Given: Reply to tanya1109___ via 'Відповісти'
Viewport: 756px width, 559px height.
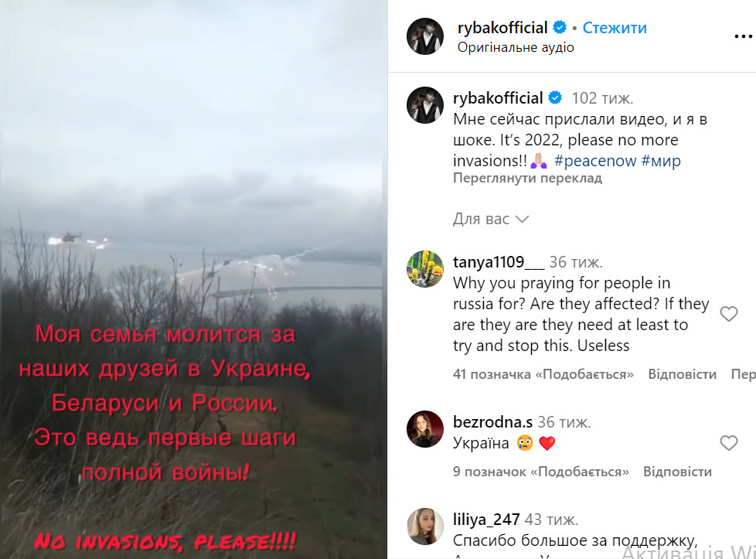Looking at the screenshot, I should coord(682,374).
